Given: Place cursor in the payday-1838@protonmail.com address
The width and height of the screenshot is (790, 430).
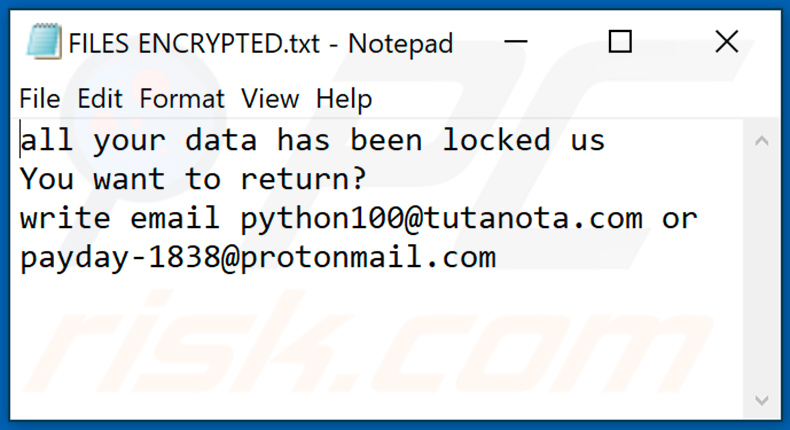Looking at the screenshot, I should [258, 258].
